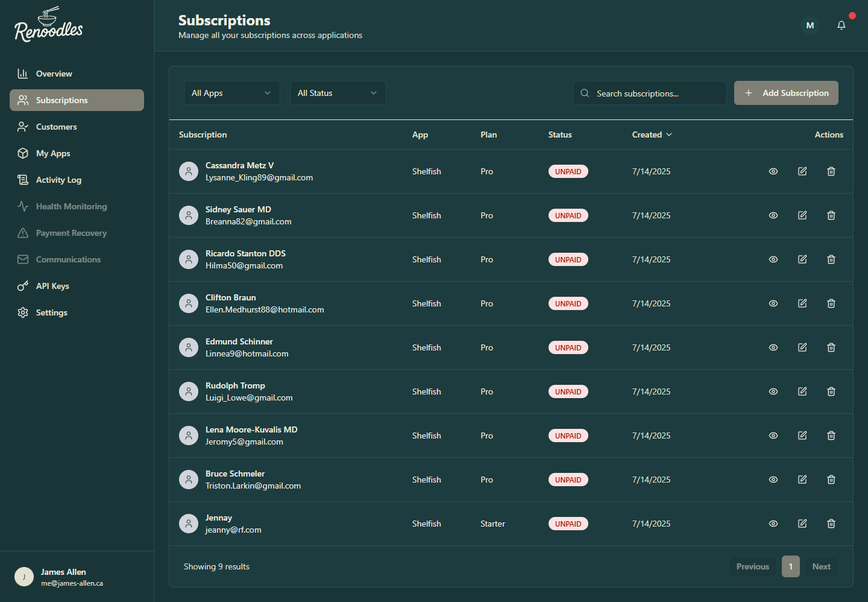Click the Add Subscription button
868x602 pixels.
click(786, 93)
